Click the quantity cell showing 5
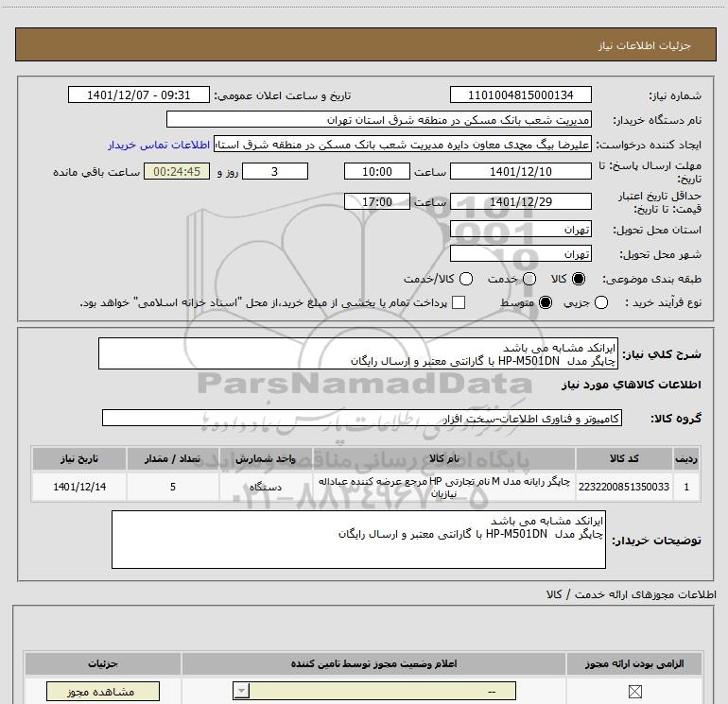 tap(173, 487)
